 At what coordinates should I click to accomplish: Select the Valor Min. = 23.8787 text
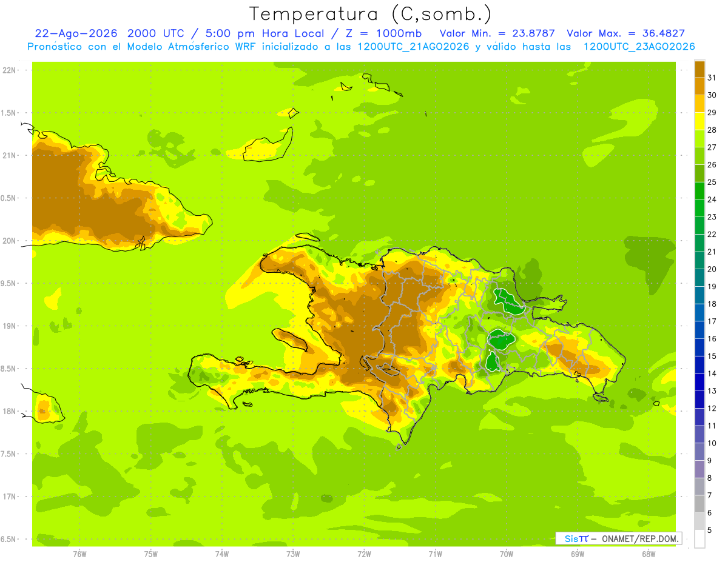coord(497,33)
